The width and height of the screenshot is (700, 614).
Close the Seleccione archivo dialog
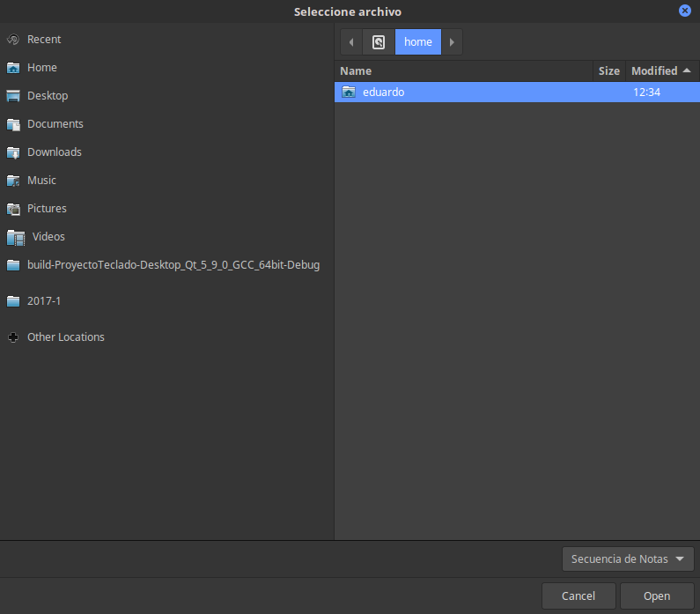(685, 11)
